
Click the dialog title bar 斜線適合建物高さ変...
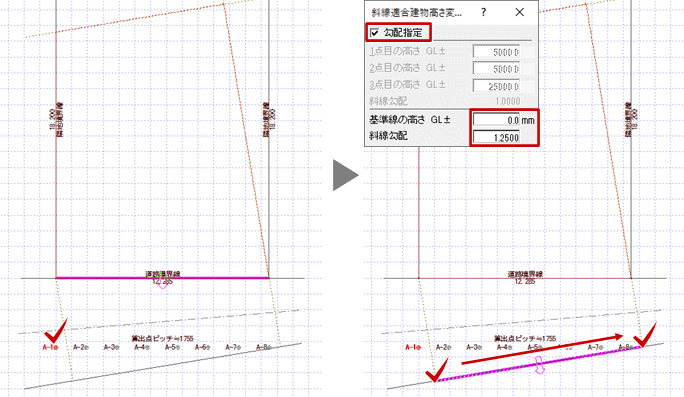click(x=416, y=12)
